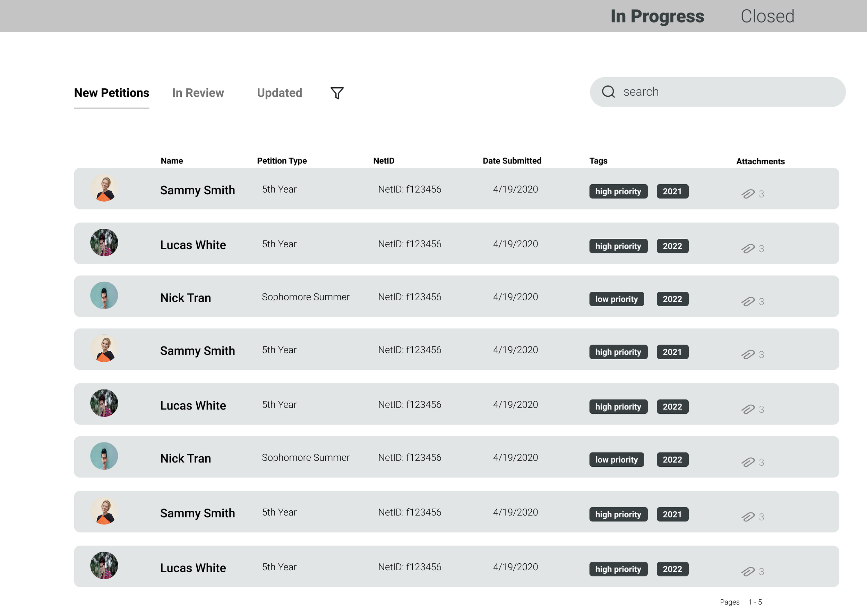The width and height of the screenshot is (867, 616).
Task: Select the New Petitions tab
Action: [x=112, y=93]
